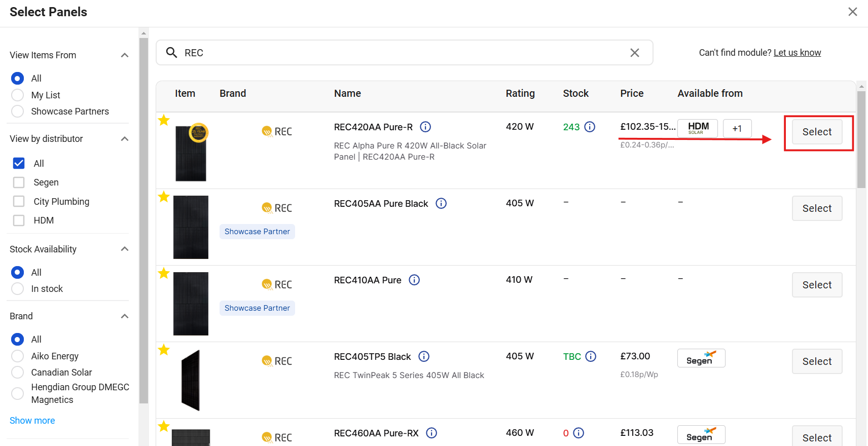Close the Select Panels dialog
Viewport: 868px width, 446px height.
[x=853, y=12]
